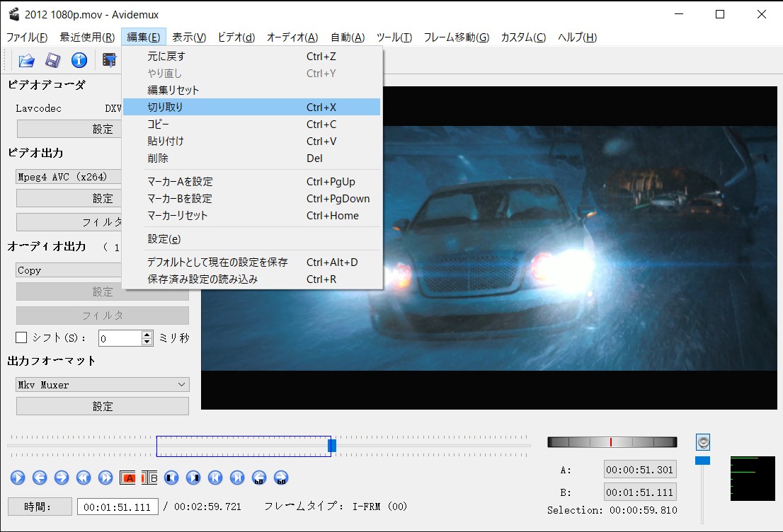Open the file information icon

pyautogui.click(x=79, y=60)
